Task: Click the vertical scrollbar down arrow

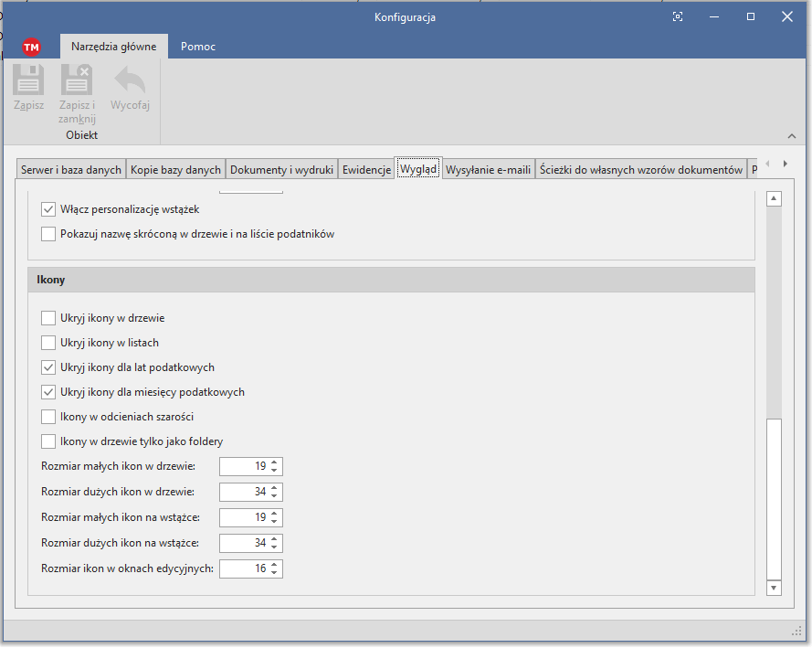Action: [x=774, y=588]
